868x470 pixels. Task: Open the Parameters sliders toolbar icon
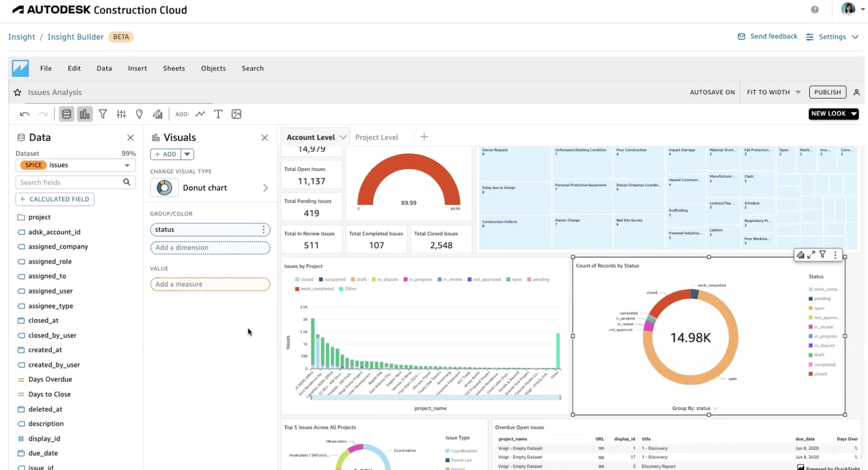pyautogui.click(x=121, y=114)
